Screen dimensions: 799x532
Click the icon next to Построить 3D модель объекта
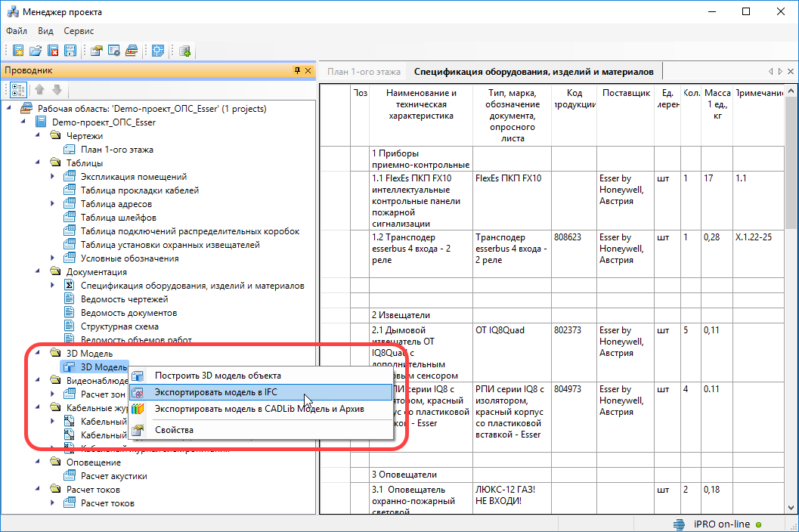(138, 376)
